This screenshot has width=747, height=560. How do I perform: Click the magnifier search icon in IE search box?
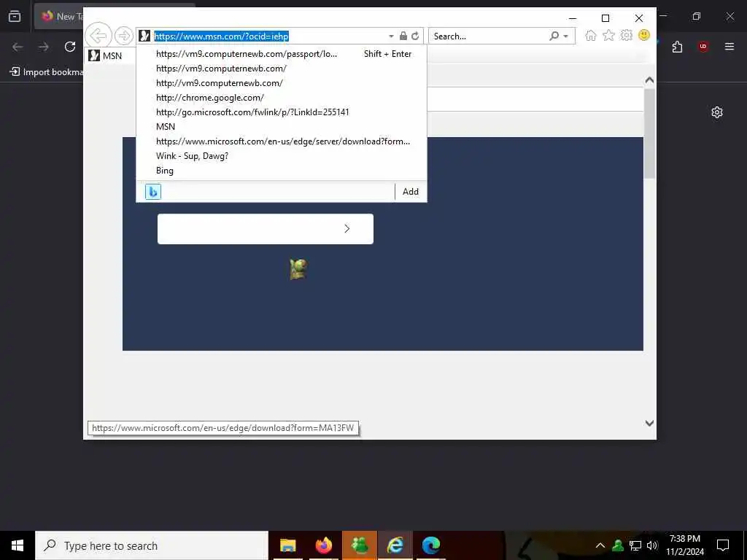(x=554, y=36)
